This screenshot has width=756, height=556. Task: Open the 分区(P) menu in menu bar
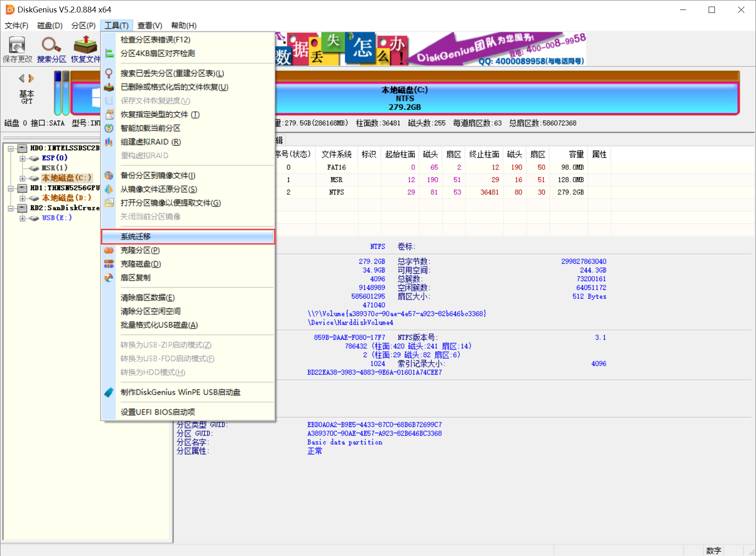coord(83,25)
